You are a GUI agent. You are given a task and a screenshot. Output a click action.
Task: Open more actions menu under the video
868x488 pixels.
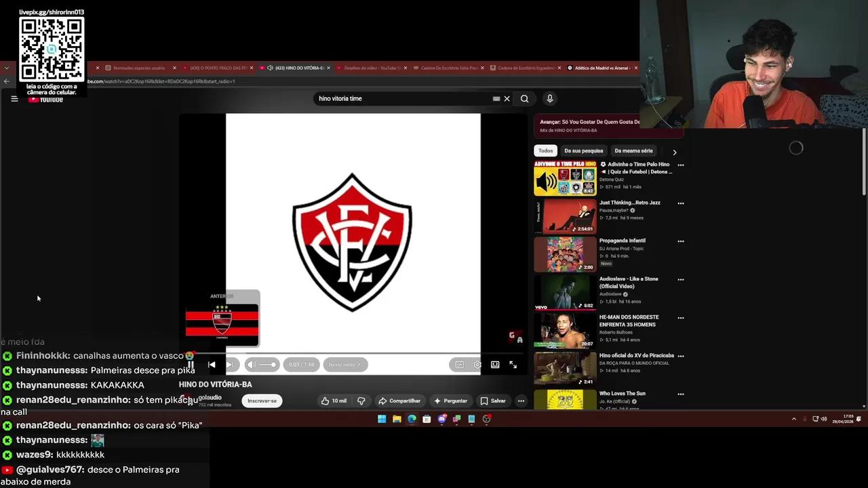[521, 401]
